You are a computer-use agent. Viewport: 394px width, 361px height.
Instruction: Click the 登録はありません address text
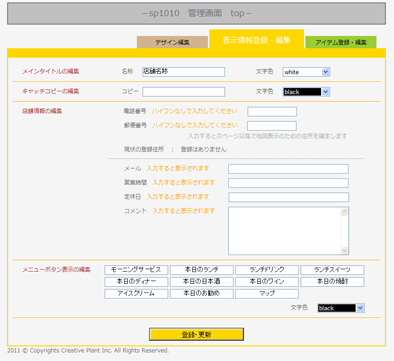[x=203, y=149]
